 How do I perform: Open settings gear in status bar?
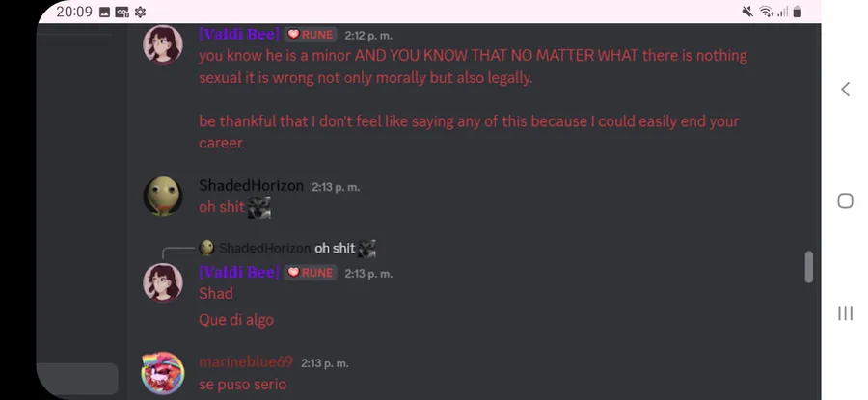pos(140,12)
